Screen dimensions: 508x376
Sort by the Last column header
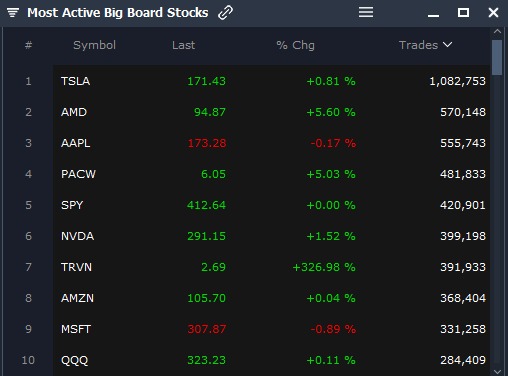pos(183,45)
